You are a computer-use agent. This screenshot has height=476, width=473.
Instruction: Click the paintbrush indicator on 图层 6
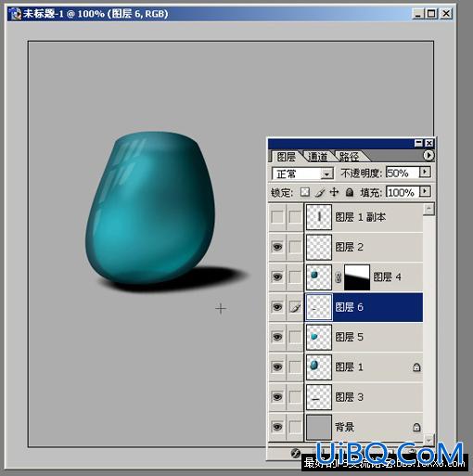(295, 307)
